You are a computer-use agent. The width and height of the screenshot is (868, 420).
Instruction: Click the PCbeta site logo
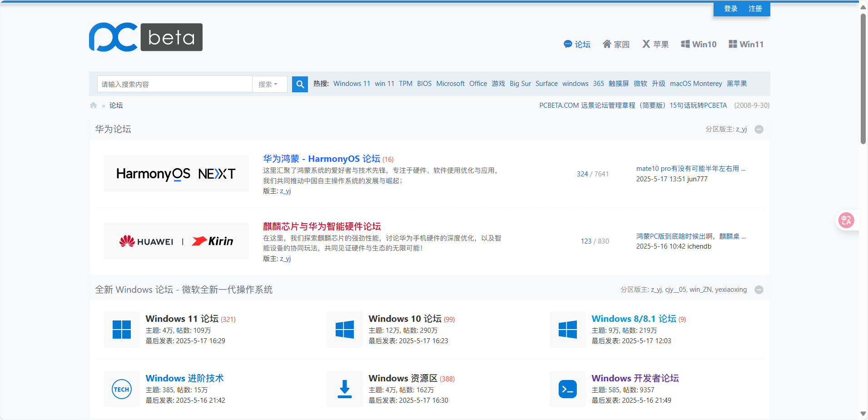(146, 37)
